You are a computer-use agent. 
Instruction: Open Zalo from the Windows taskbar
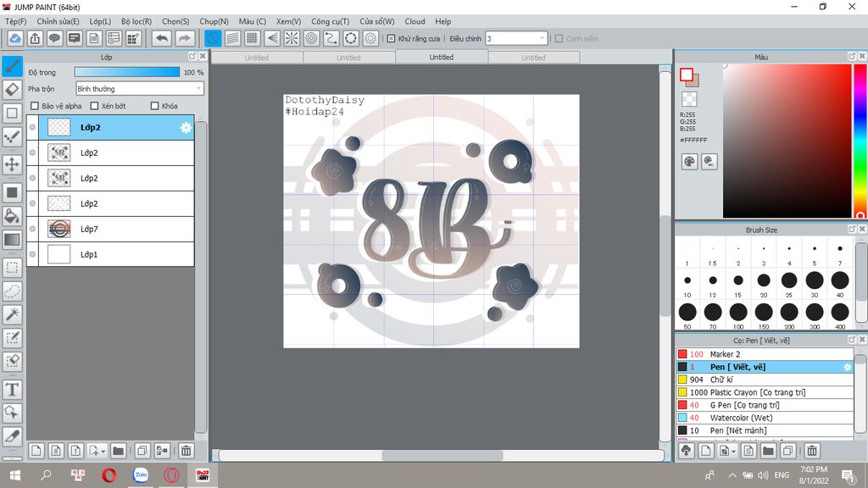[x=141, y=474]
